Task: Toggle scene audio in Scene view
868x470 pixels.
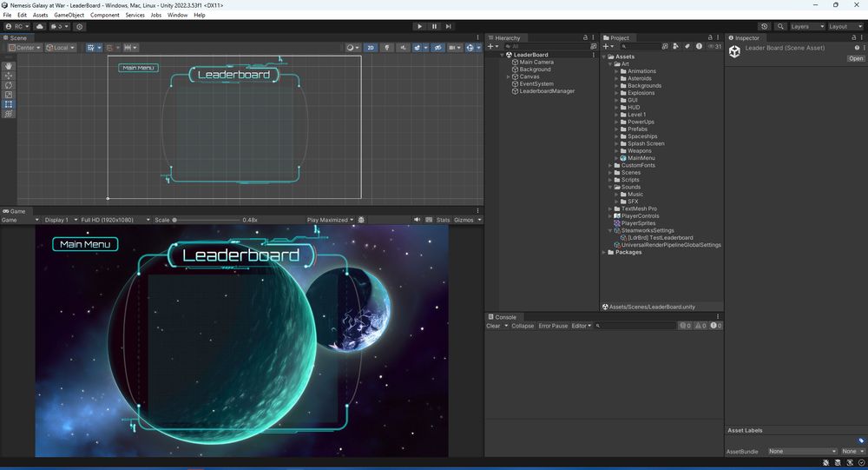Action: [x=403, y=48]
